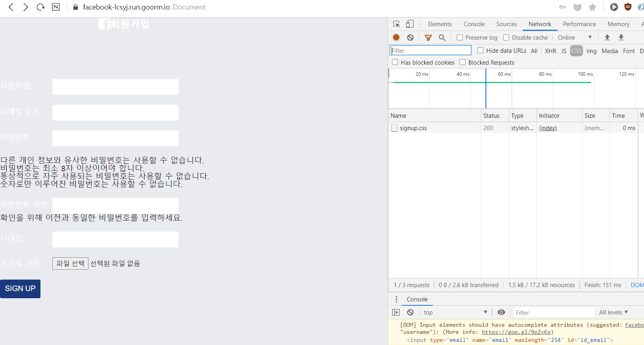This screenshot has width=644, height=345.
Task: Click the 닉네임 nickname input field
Action: coord(115,240)
